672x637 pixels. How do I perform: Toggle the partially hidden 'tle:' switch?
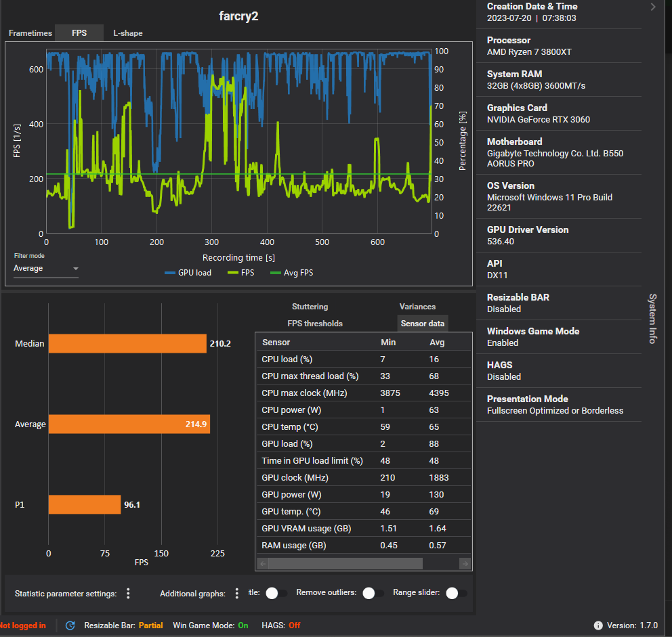[x=276, y=593]
